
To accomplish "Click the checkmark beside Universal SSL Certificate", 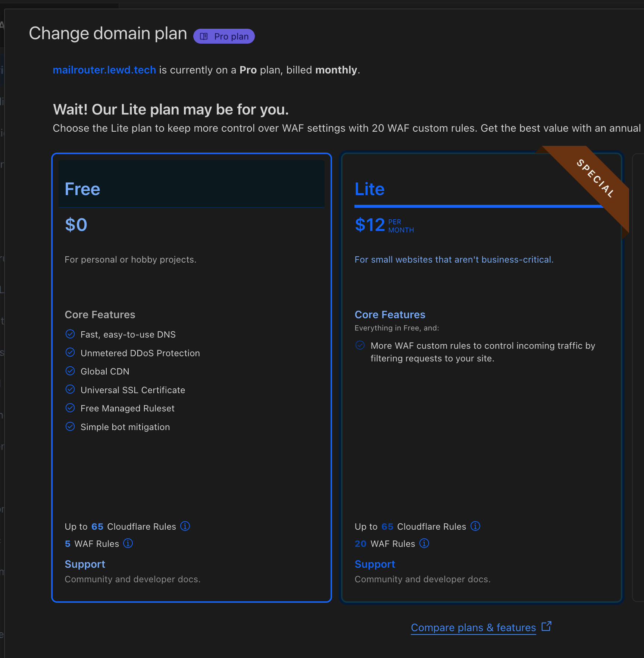I will pos(70,389).
